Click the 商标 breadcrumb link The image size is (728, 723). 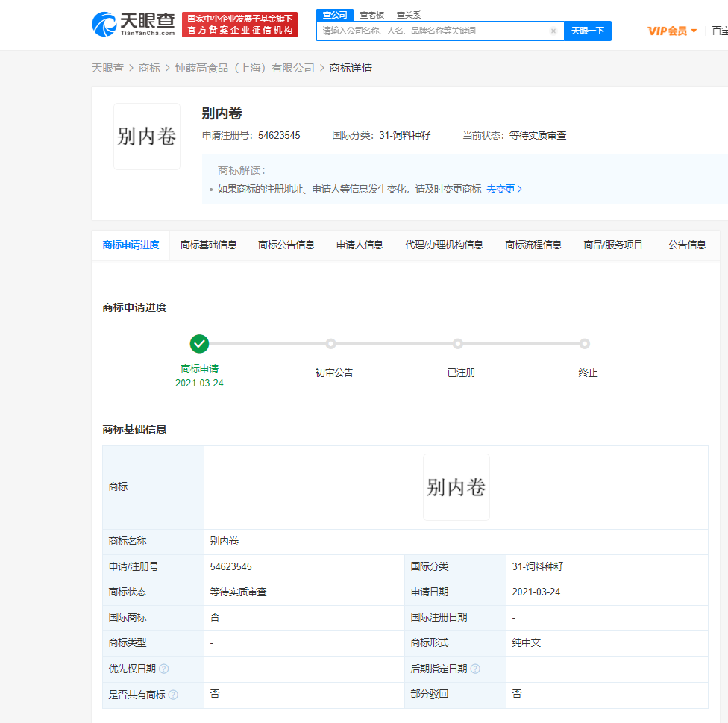coord(149,68)
